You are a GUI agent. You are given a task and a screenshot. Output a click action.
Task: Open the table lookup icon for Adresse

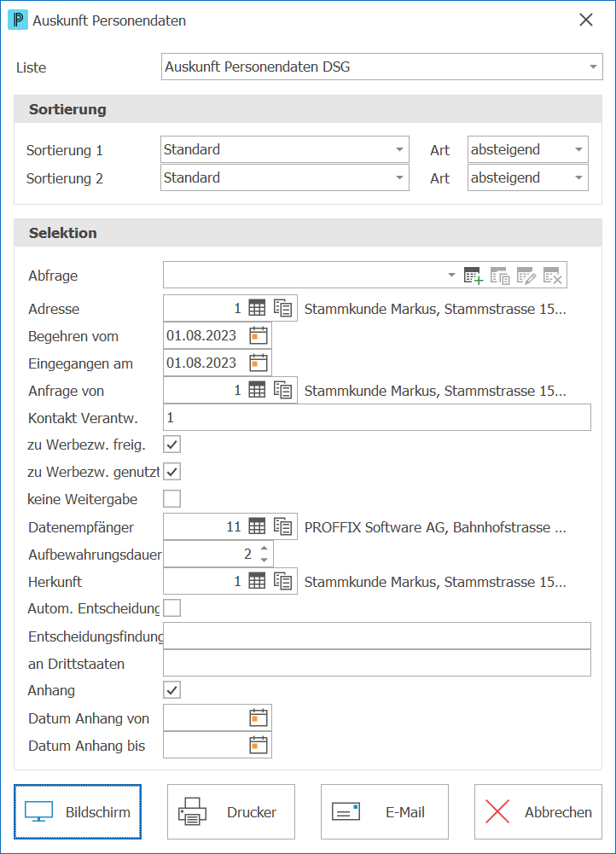pos(257,308)
